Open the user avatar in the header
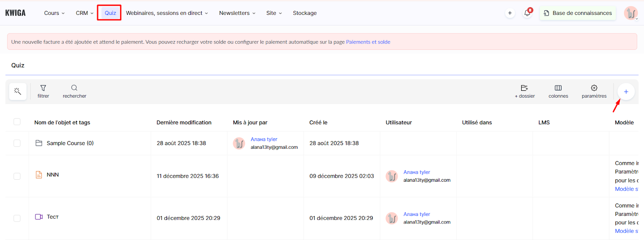 (x=630, y=13)
